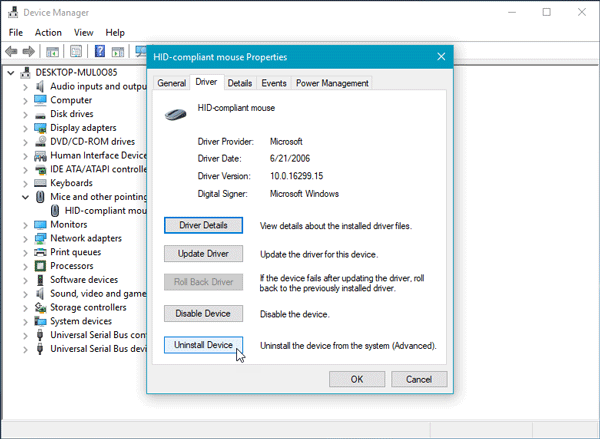Expand the Disk drives node
The width and height of the screenshot is (600, 439).
pos(25,114)
